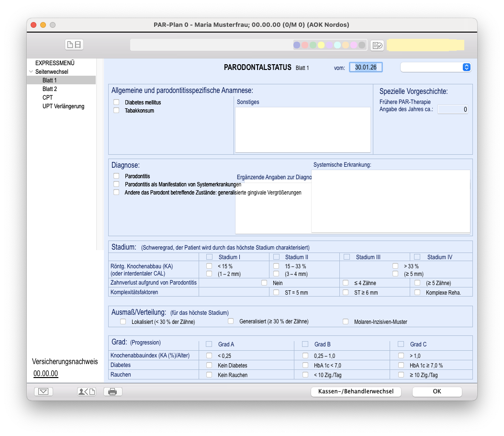Open Blatt 2 in the sidebar
This screenshot has width=504, height=436.
coord(50,89)
